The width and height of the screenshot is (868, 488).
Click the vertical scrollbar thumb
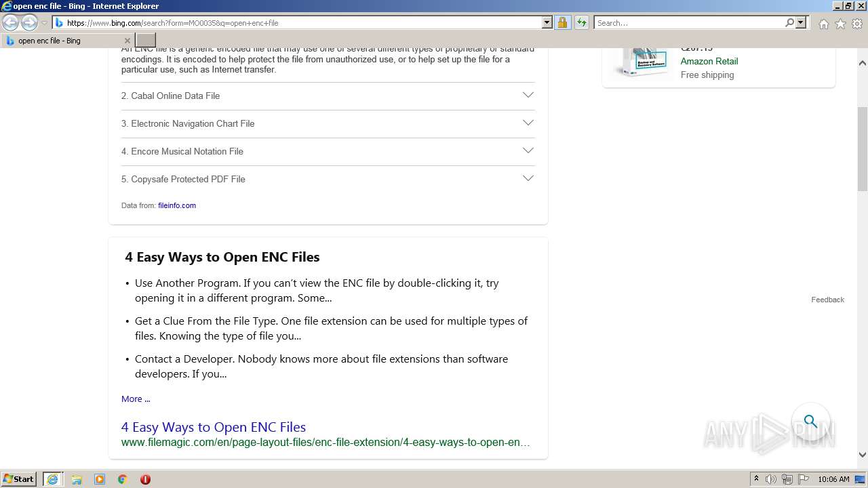click(863, 149)
